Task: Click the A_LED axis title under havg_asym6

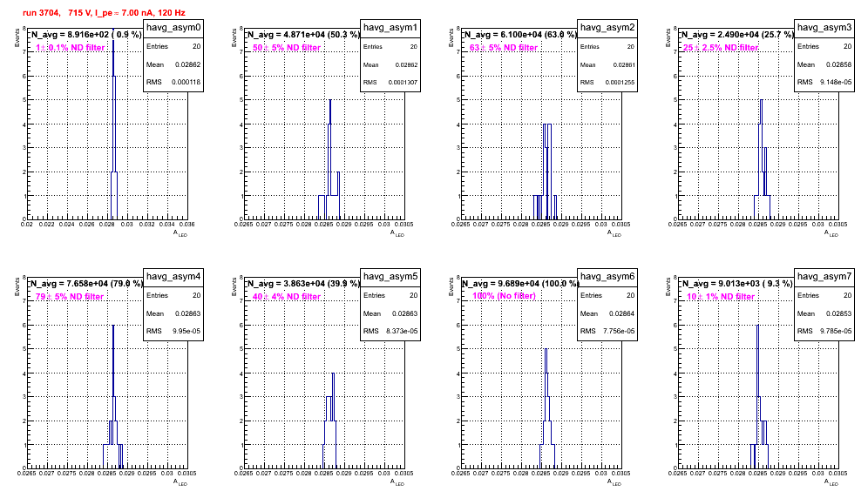Action: [614, 482]
